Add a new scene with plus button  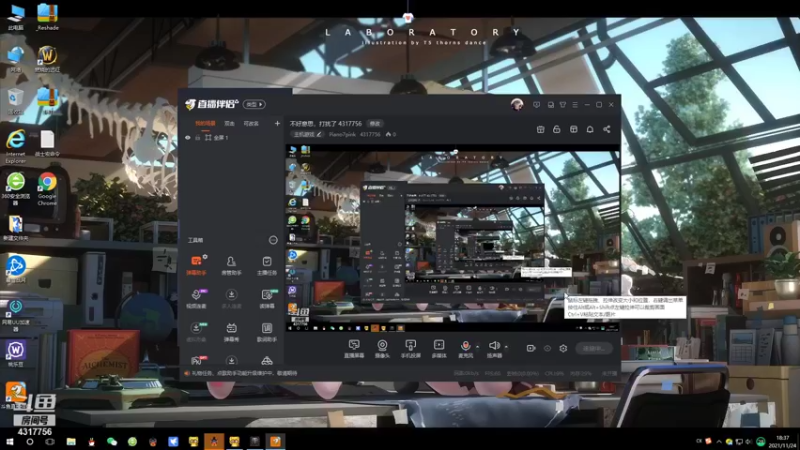click(277, 123)
